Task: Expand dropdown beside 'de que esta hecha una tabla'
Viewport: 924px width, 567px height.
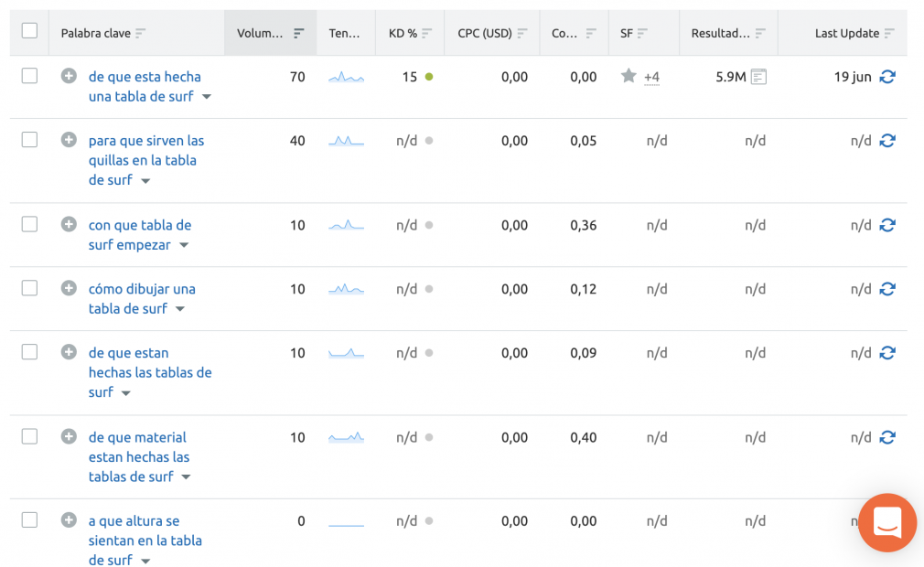Action: (206, 97)
